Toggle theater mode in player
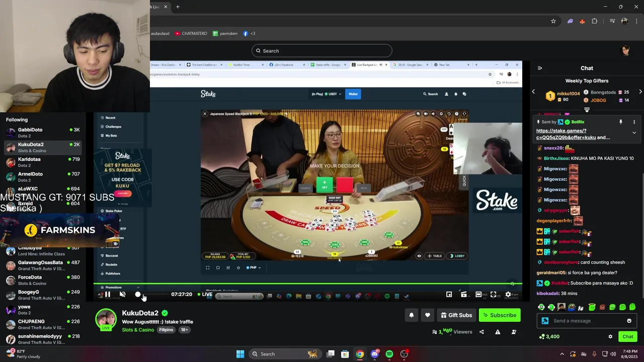Screen dimensions: 644x362 [478, 294]
